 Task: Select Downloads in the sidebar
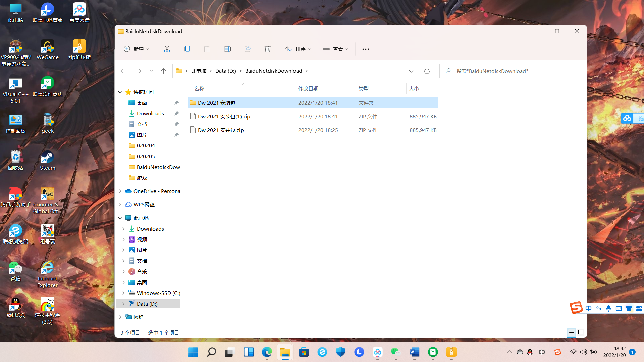(x=150, y=113)
